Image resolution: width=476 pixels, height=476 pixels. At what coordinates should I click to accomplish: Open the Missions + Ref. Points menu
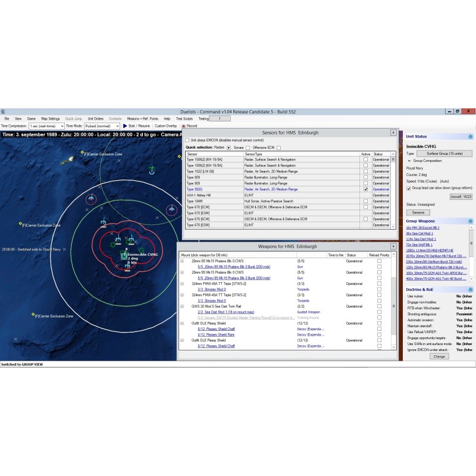(x=142, y=118)
